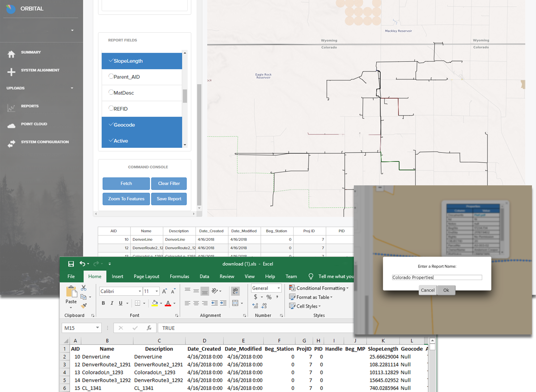This screenshot has width=536, height=392.
Task: Deselect the Geocode report field
Action: [142, 125]
